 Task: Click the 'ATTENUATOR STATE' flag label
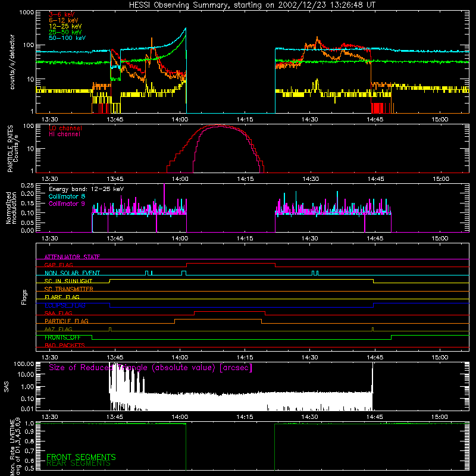(72, 257)
